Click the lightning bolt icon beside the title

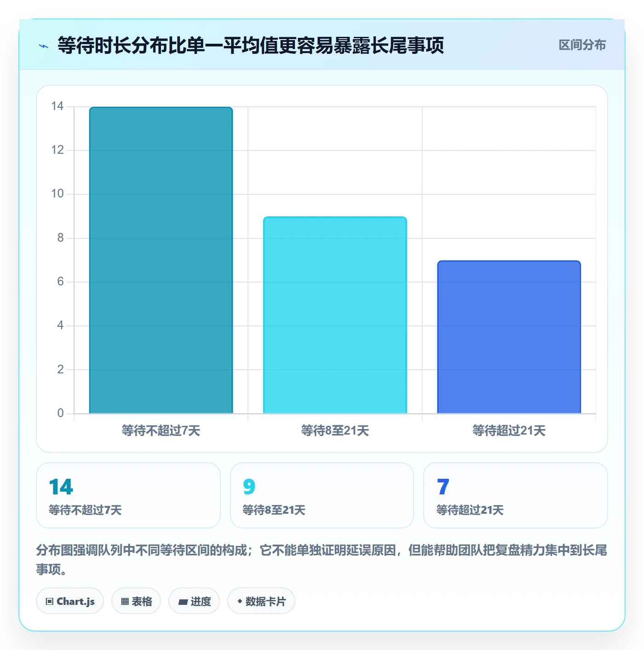(44, 46)
